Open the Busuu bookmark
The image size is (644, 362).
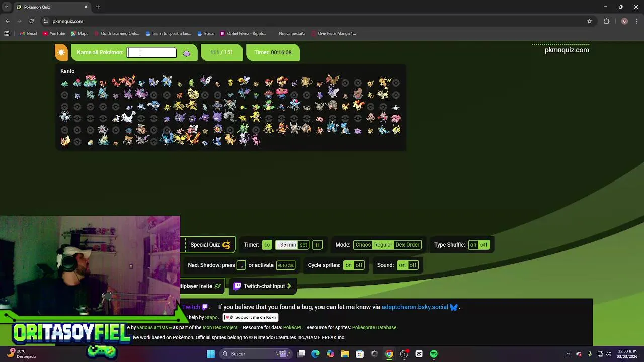(205, 34)
